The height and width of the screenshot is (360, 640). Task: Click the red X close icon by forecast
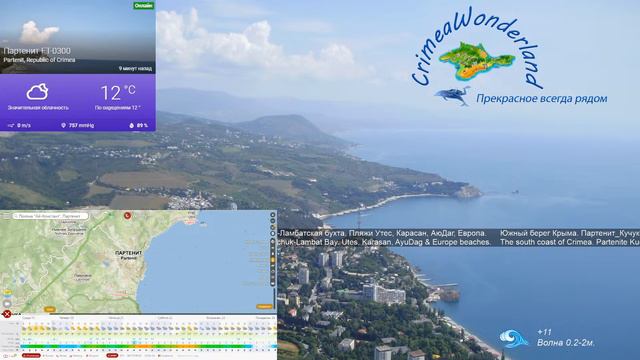(x=7, y=314)
